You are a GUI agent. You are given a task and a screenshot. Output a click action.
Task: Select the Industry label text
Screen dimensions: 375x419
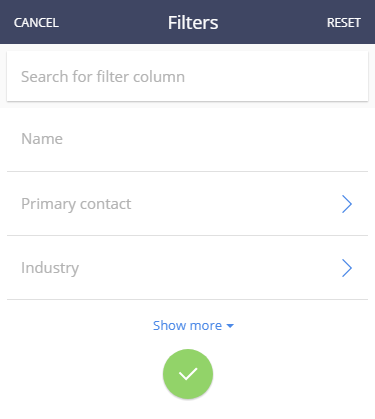coord(50,268)
